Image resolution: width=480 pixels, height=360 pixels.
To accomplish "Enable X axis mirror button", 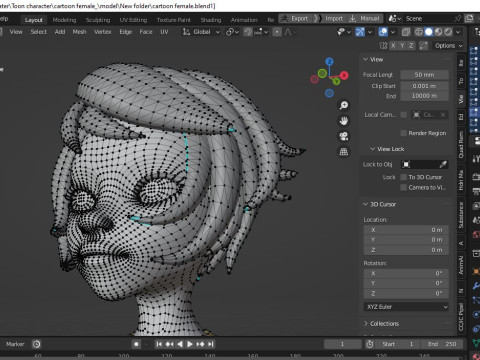I will click(393, 46).
